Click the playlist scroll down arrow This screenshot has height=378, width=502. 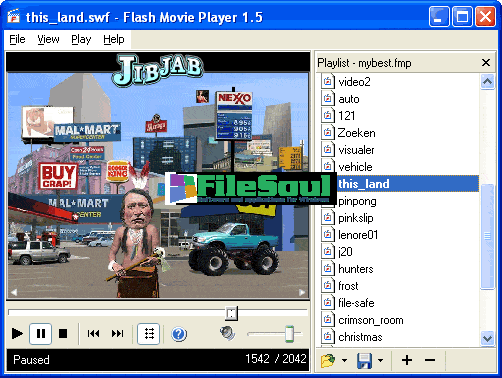[x=487, y=338]
